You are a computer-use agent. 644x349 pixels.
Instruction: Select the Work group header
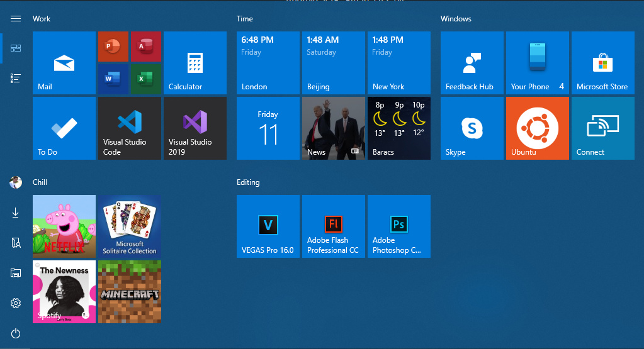click(x=42, y=19)
